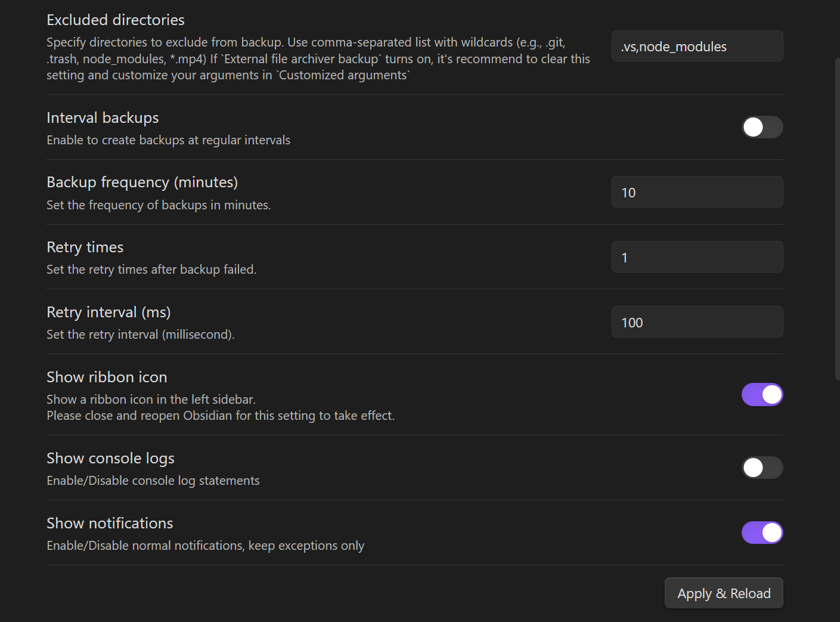
Task: Click the Backup frequency description text
Action: click(159, 205)
